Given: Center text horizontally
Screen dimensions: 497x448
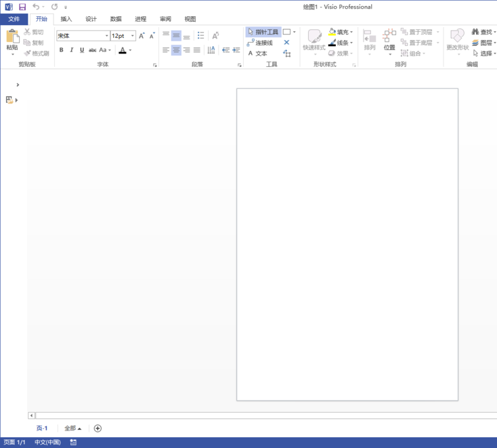Looking at the screenshot, I should 176,50.
